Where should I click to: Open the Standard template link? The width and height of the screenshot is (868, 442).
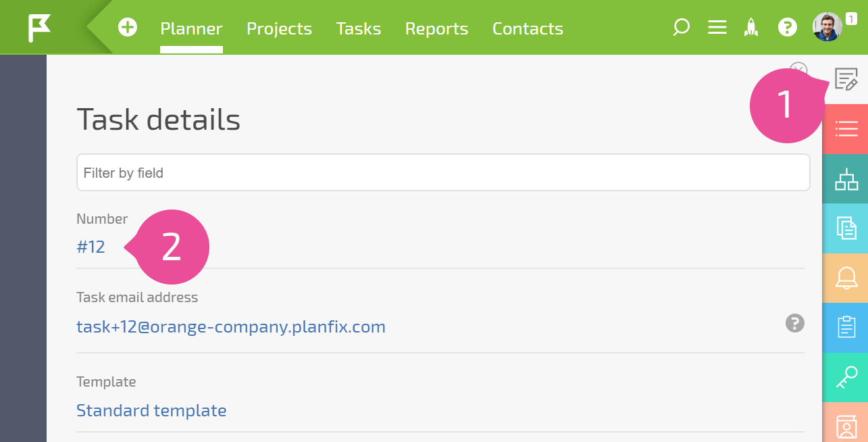point(151,410)
